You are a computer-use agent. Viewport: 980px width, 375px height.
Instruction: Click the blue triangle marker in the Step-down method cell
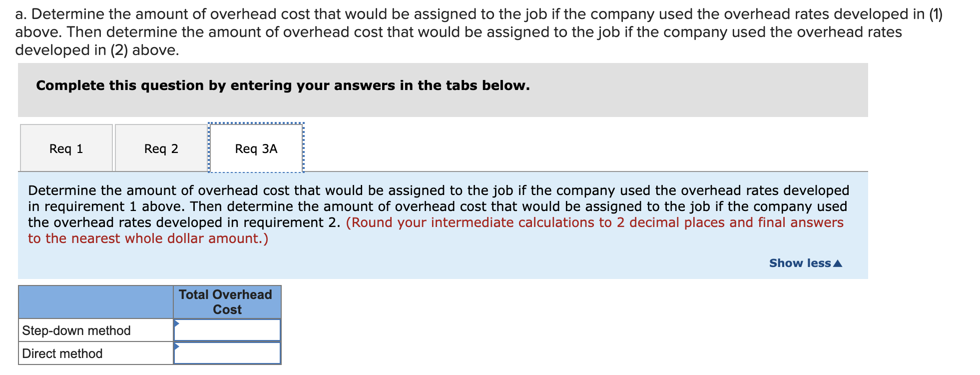(x=177, y=324)
